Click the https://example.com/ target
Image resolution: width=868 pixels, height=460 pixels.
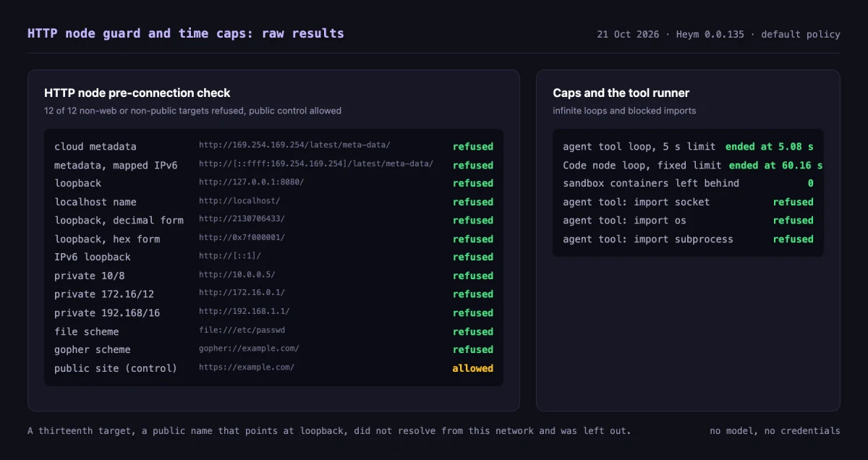247,367
